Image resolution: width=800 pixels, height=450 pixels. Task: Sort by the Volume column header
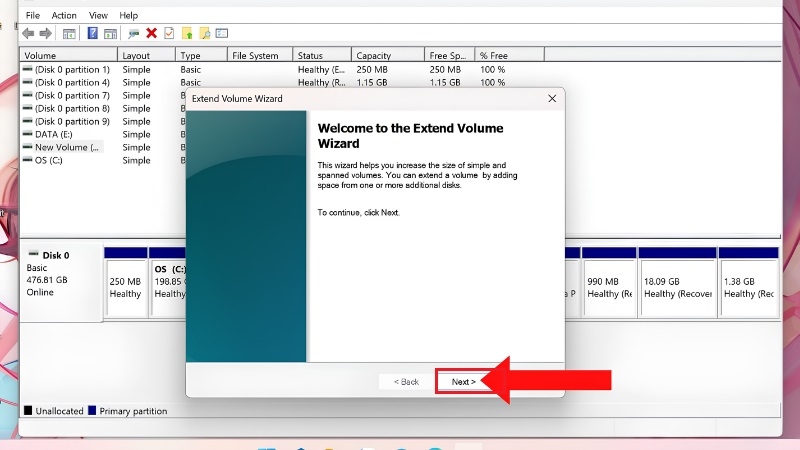pyautogui.click(x=68, y=55)
